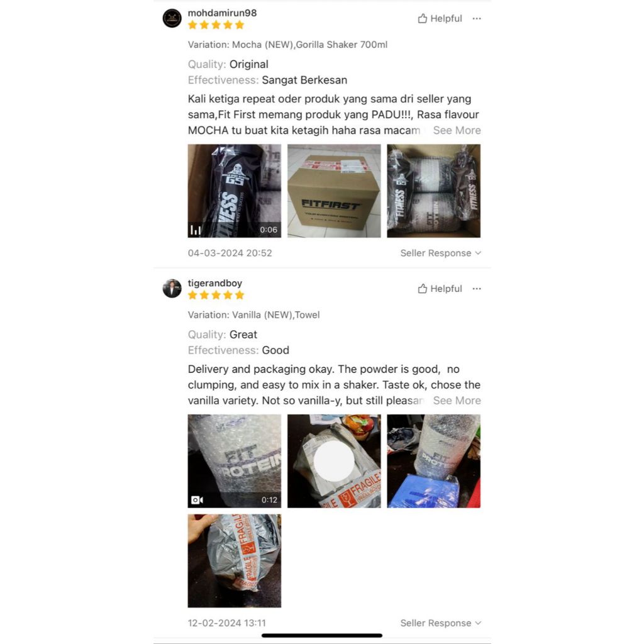Viewport: 644px width, 644px height.
Task: Expand Seller Response for the 12-02-2024 review
Action: click(440, 623)
